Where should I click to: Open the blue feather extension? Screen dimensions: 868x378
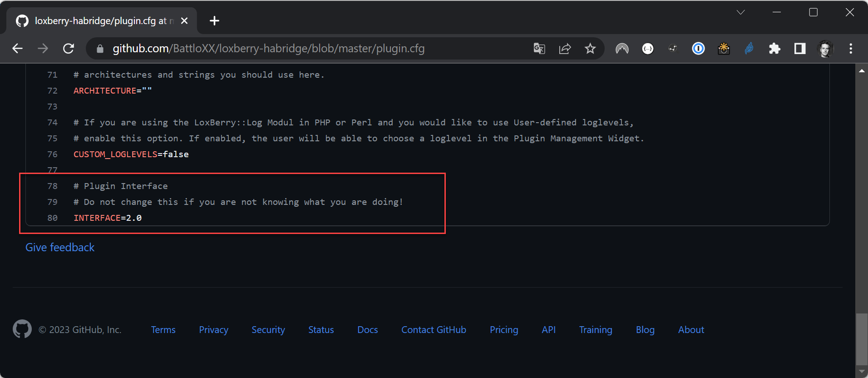click(x=749, y=49)
